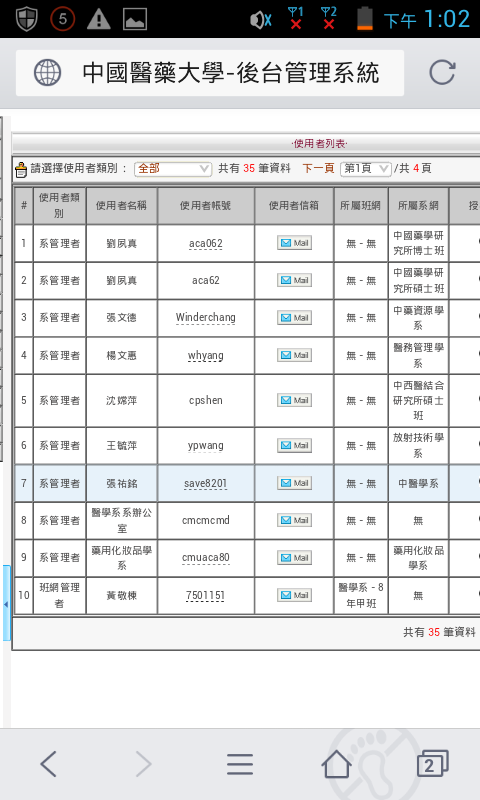Click the Mail icon for 7501151
The height and width of the screenshot is (800, 480).
(x=294, y=595)
